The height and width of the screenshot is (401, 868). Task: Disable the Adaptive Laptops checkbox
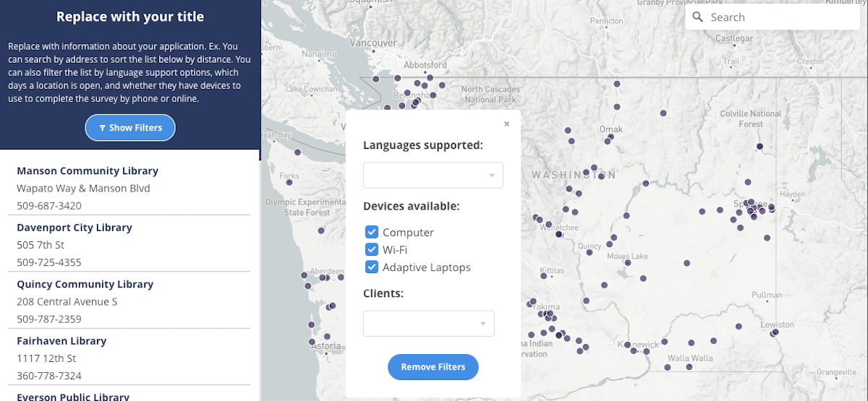click(372, 267)
